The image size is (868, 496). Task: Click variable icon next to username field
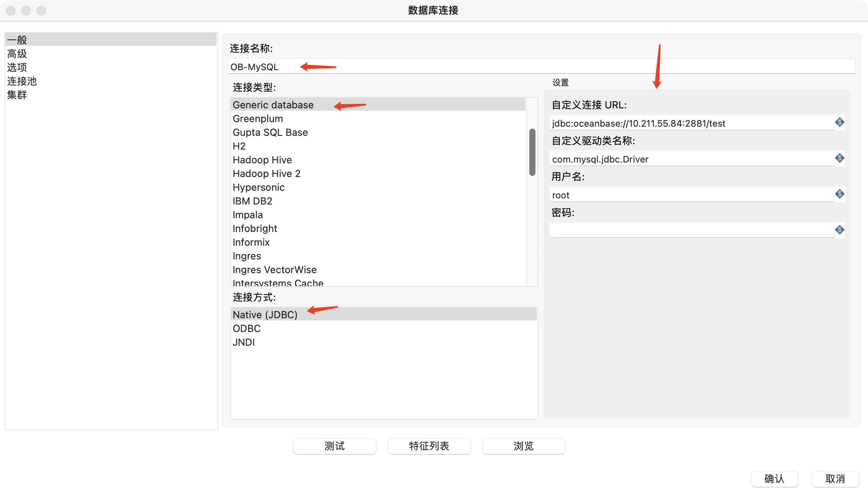click(x=839, y=194)
